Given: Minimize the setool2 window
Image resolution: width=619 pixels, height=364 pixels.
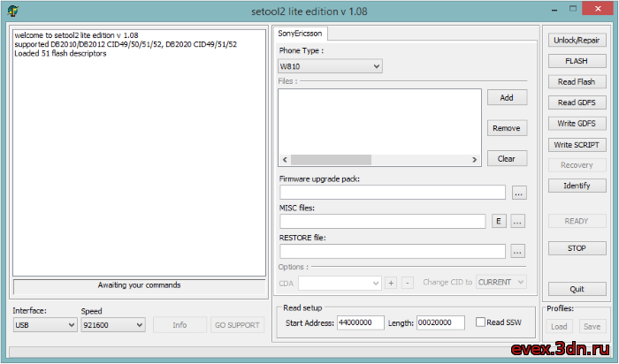Looking at the screenshot, I should (554, 10).
